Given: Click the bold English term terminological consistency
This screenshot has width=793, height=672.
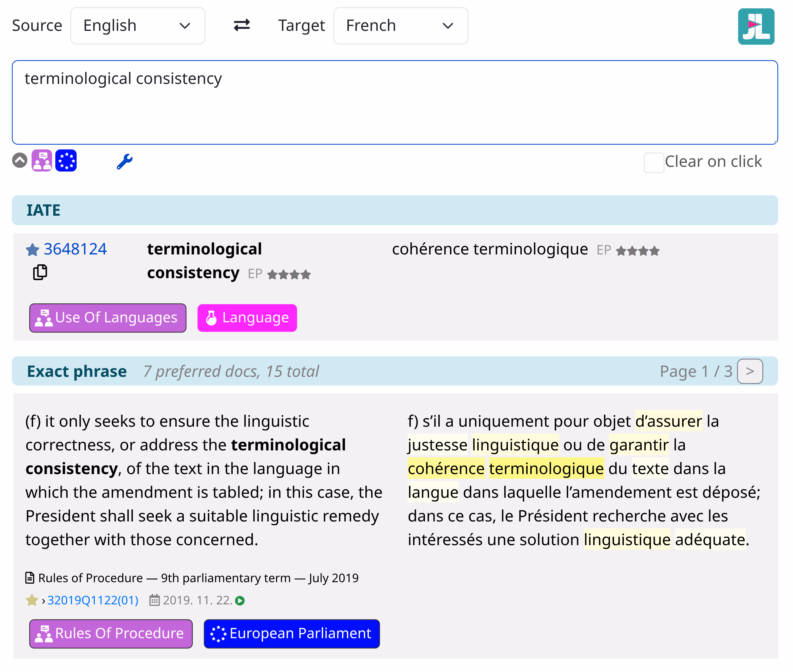Looking at the screenshot, I should pyautogui.click(x=205, y=261).
